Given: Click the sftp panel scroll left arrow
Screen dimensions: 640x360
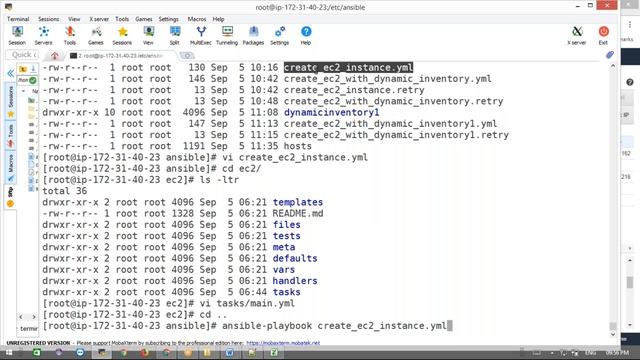Looking at the screenshot, I should 21,317.
